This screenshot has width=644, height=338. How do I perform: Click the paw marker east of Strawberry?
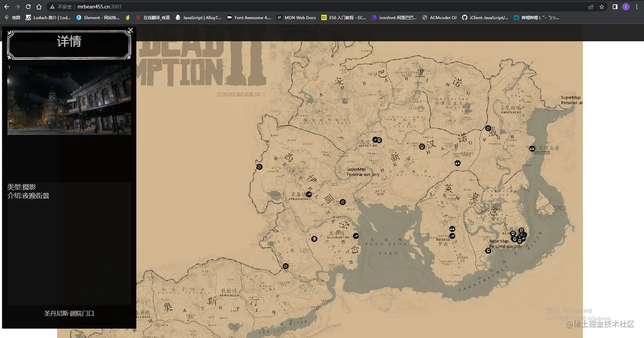click(x=343, y=202)
